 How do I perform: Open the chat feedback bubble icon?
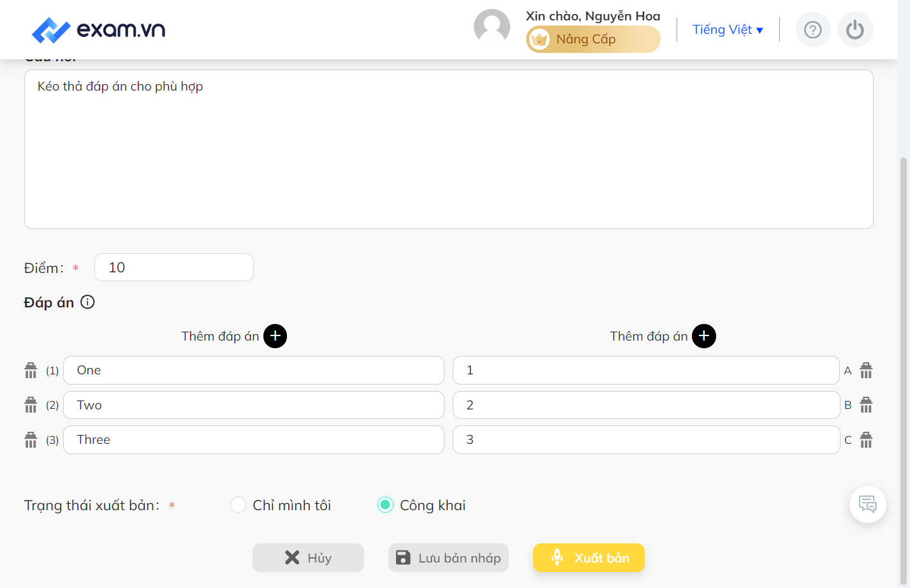867,504
